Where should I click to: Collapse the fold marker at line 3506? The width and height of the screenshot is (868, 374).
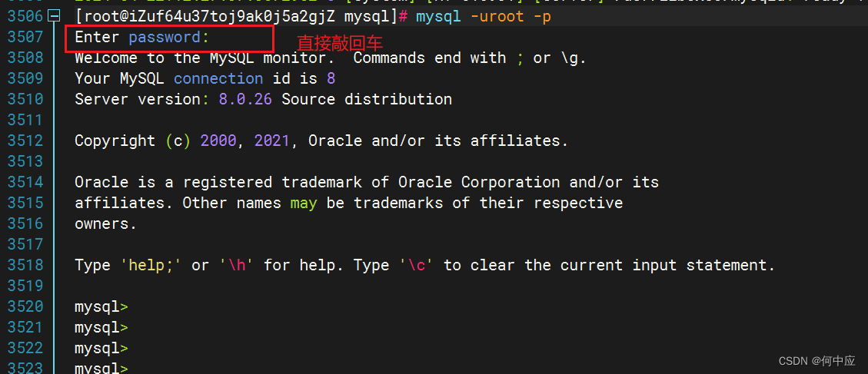54,17
